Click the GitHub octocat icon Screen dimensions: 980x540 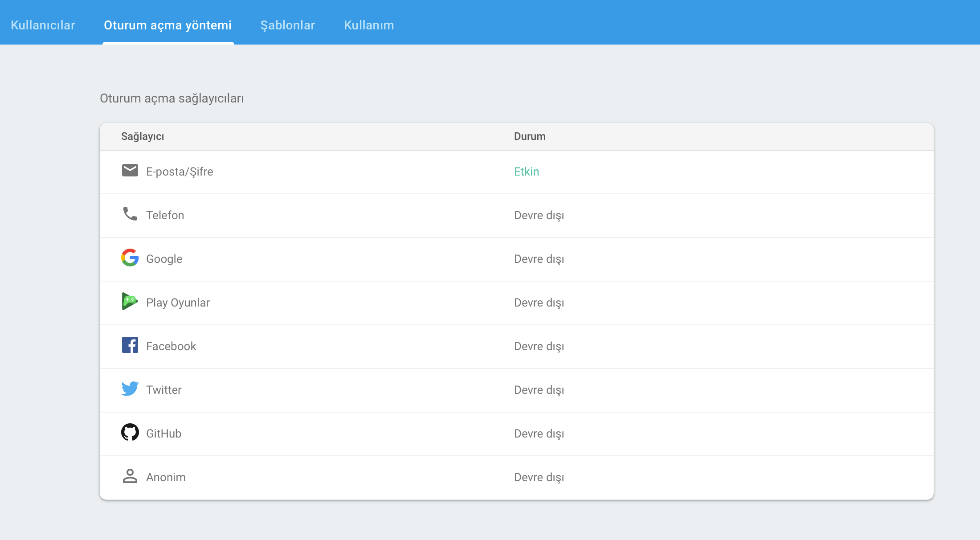[x=130, y=432]
